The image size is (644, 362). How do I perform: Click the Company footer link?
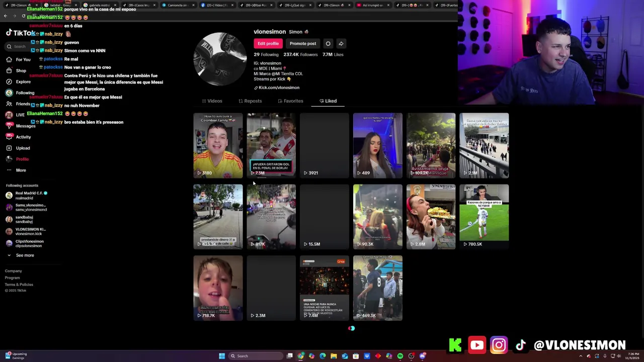(x=14, y=271)
